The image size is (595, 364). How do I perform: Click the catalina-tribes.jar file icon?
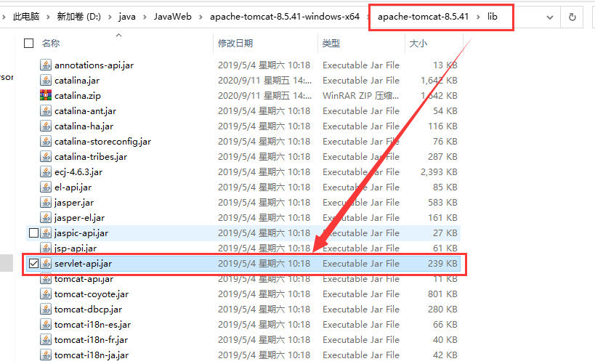pyautogui.click(x=46, y=156)
